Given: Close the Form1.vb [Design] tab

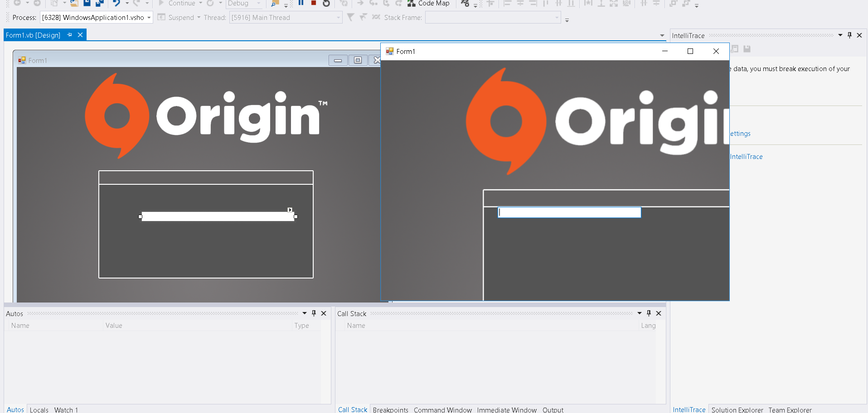Looking at the screenshot, I should 80,35.
